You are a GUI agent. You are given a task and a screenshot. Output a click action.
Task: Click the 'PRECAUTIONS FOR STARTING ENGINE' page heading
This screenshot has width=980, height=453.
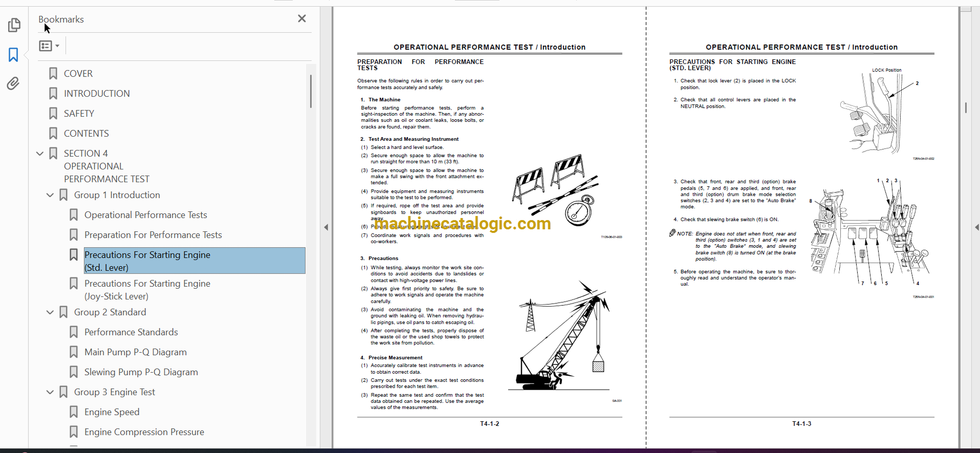[x=732, y=65]
